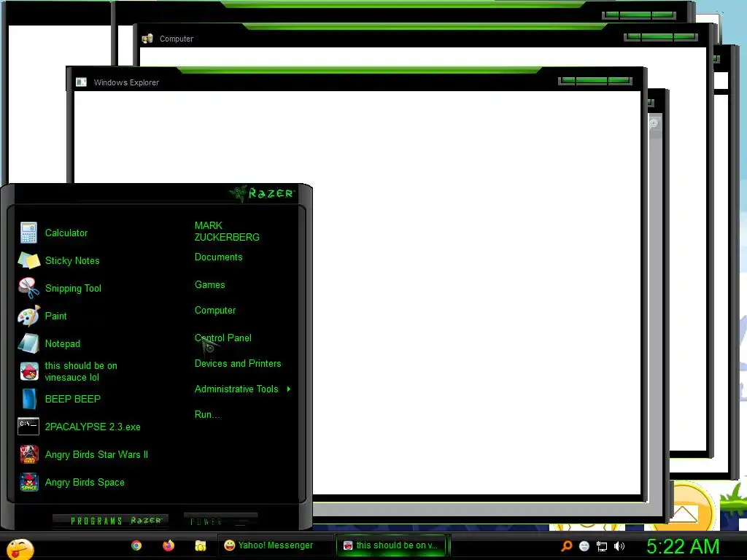Open Devices and Printers
Image resolution: width=747 pixels, height=560 pixels.
(238, 363)
